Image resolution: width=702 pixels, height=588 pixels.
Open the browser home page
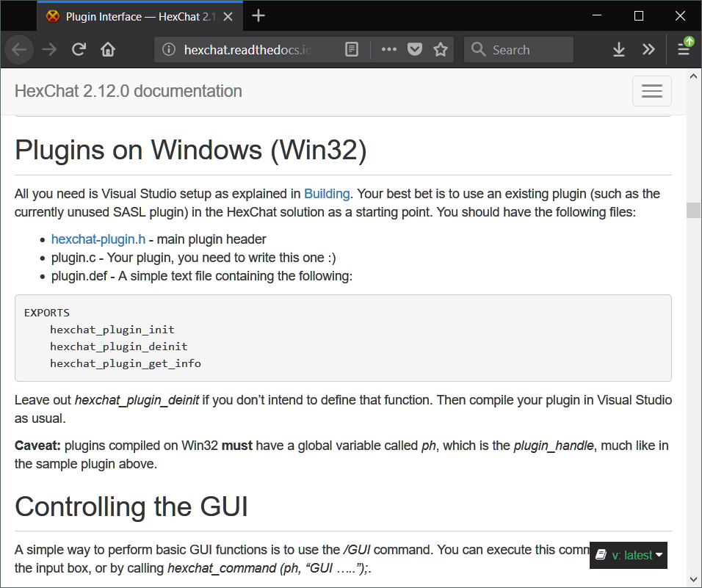coord(108,50)
